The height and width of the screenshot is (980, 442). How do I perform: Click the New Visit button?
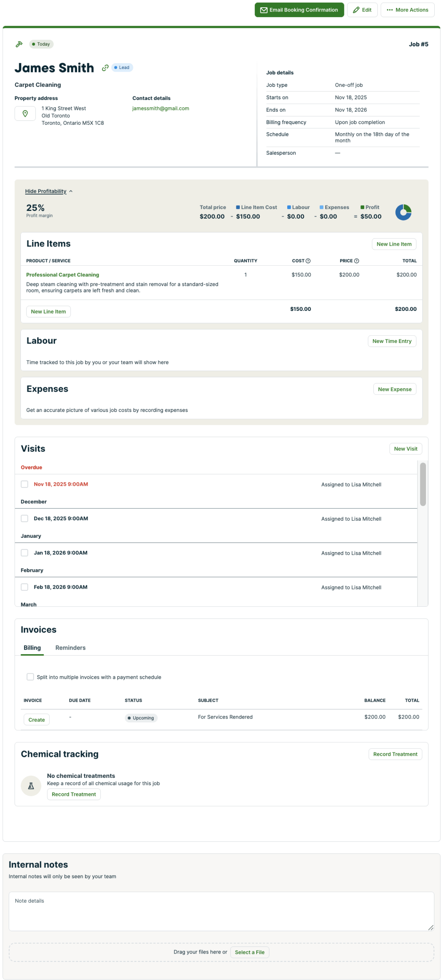[405, 448]
